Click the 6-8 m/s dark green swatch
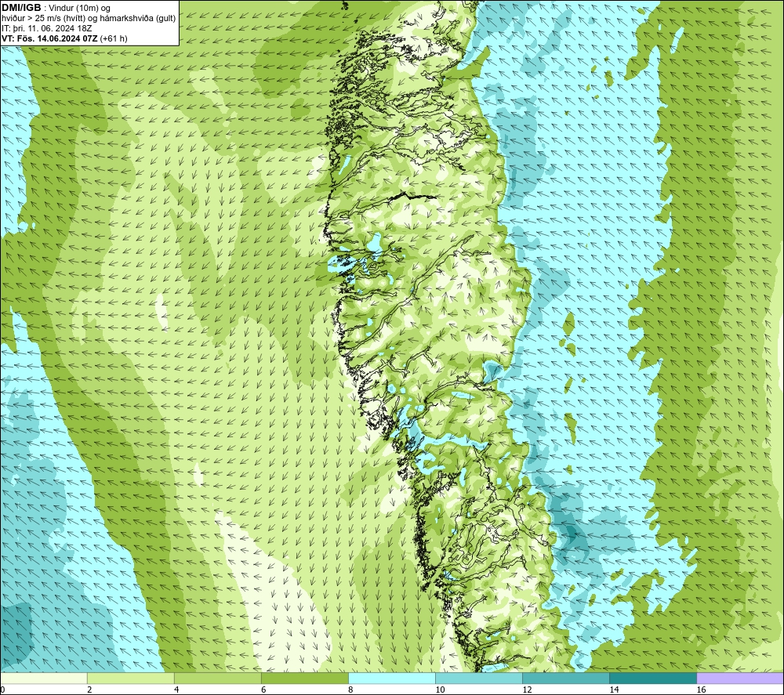Image resolution: width=784 pixels, height=695 pixels. click(x=305, y=678)
